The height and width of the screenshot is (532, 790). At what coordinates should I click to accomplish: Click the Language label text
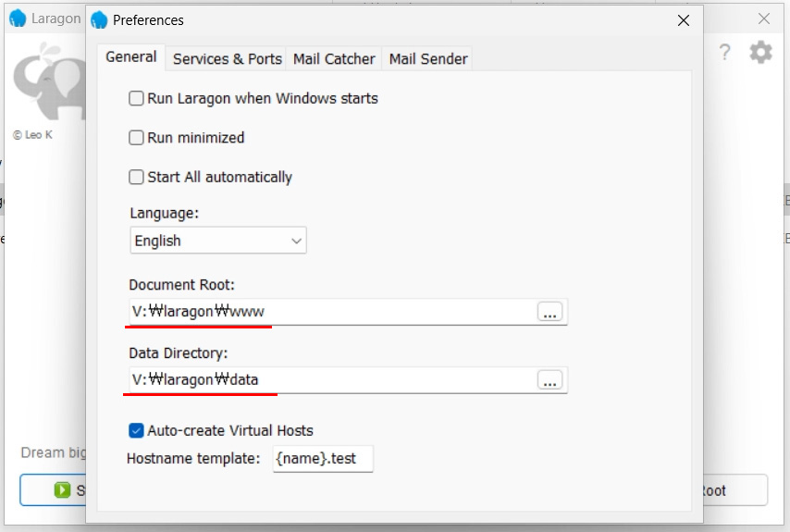tap(165, 213)
